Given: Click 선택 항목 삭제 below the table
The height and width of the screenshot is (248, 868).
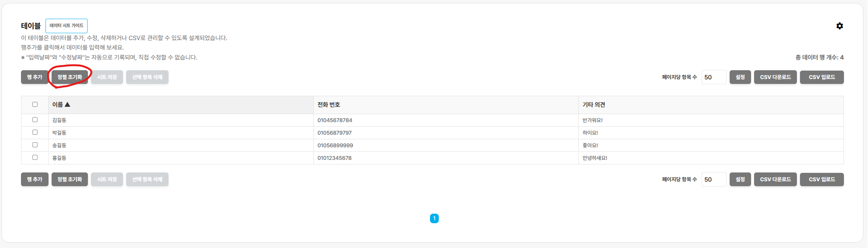Looking at the screenshot, I should [x=147, y=179].
